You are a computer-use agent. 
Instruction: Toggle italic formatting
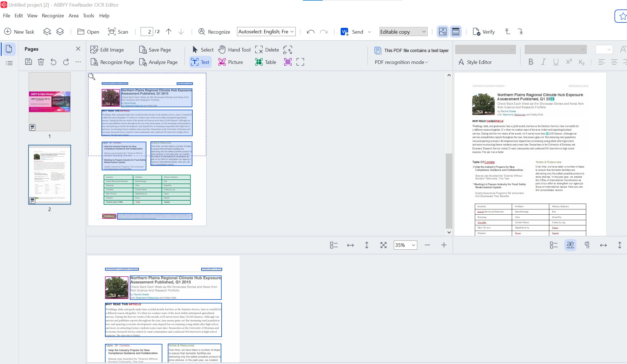click(x=543, y=62)
